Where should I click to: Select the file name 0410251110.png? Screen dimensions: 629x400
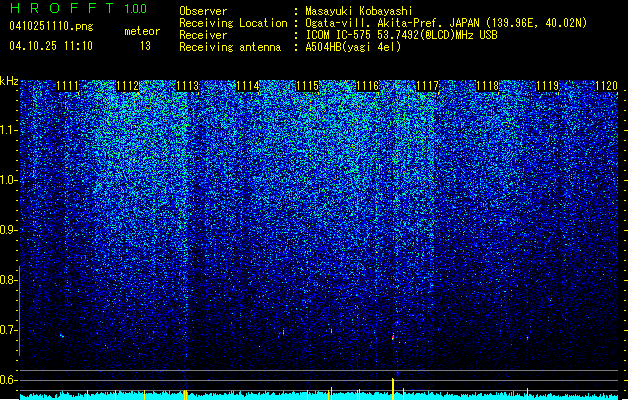coord(51,26)
